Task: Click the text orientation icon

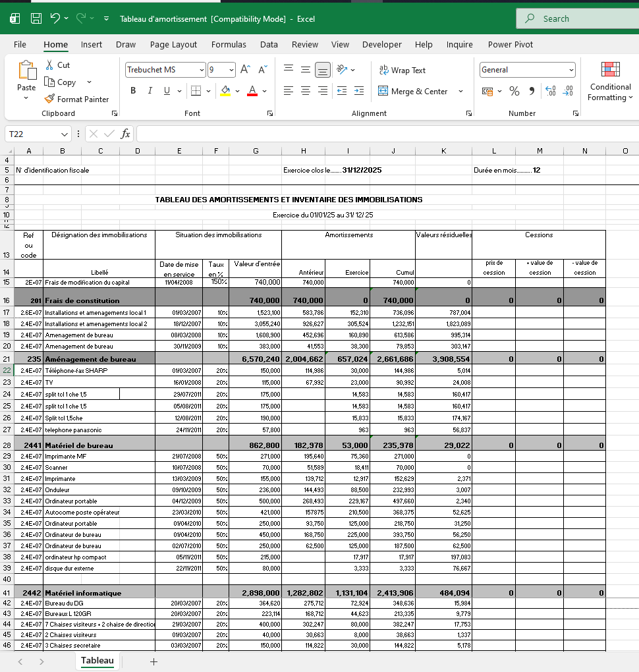Action: [342, 69]
